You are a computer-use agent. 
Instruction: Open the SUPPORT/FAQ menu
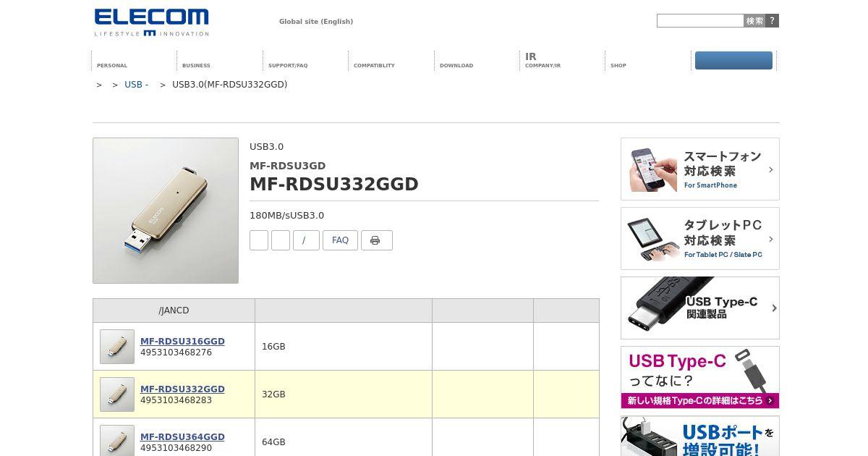tap(288, 65)
